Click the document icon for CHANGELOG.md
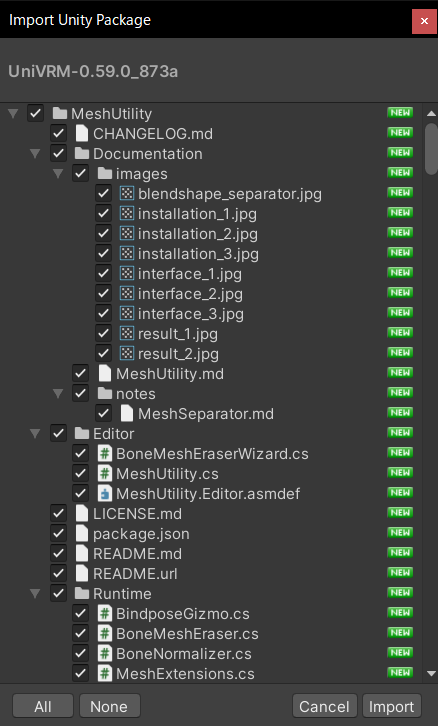Viewport: 438px width, 726px height. pos(81,134)
